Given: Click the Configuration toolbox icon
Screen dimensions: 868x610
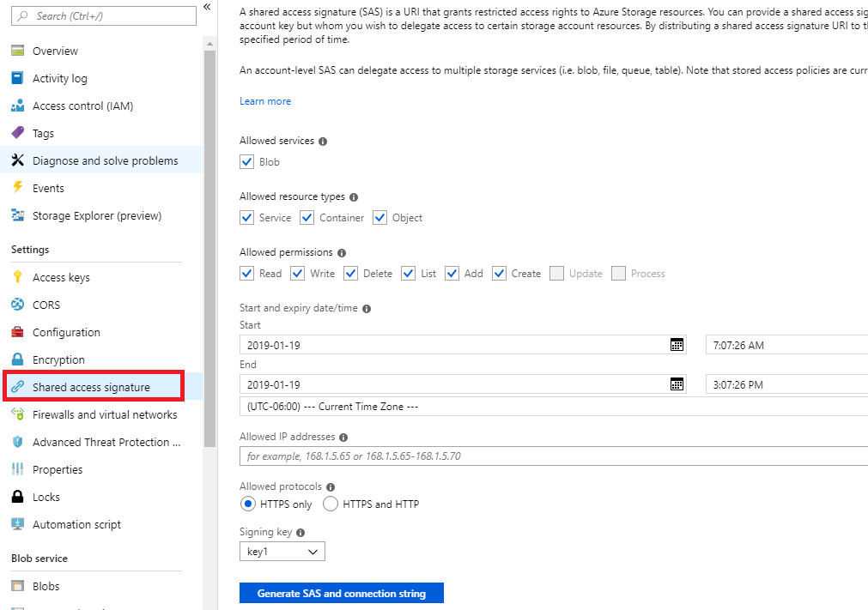Looking at the screenshot, I should click(18, 332).
